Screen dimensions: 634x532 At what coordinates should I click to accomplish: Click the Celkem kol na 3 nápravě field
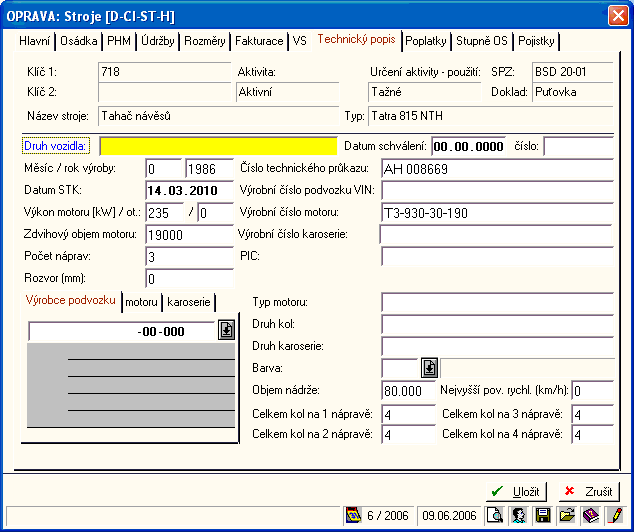point(592,414)
